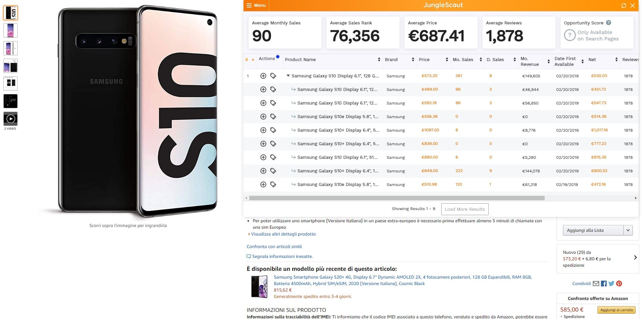Share the product via email envelope icon
The width and height of the screenshot is (644, 319).
coord(596,284)
